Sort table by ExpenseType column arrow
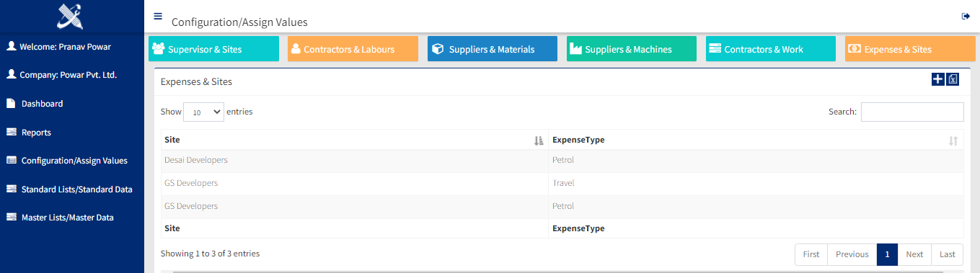 953,140
